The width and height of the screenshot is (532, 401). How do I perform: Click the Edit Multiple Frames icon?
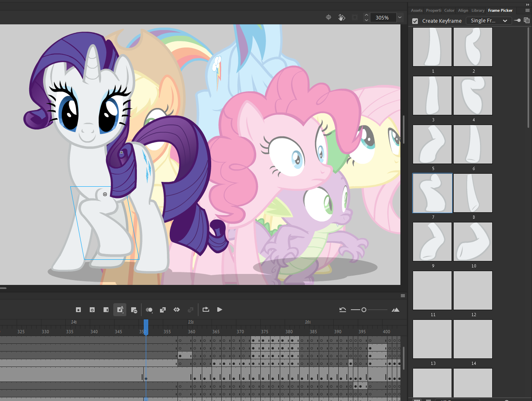pyautogui.click(x=163, y=310)
